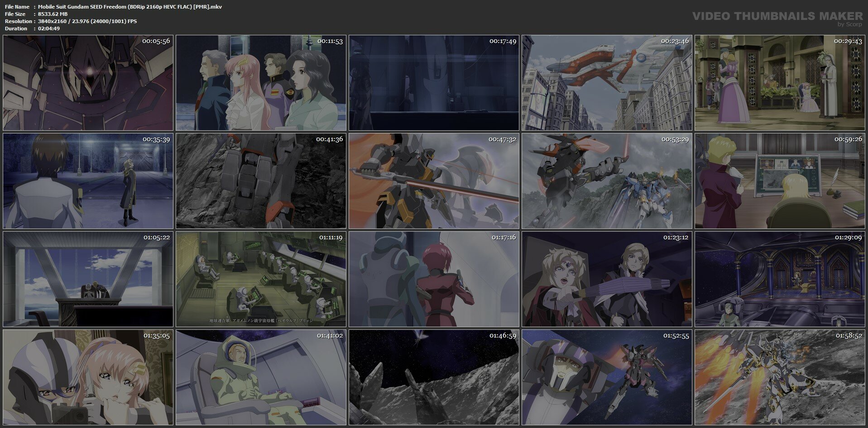Click the file name text ending PMR.mkv

(130, 7)
